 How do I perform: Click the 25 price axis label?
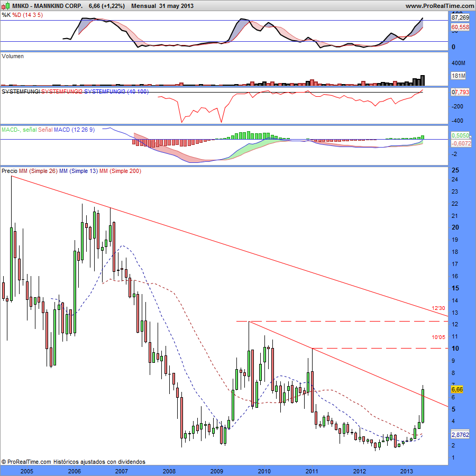(455, 170)
